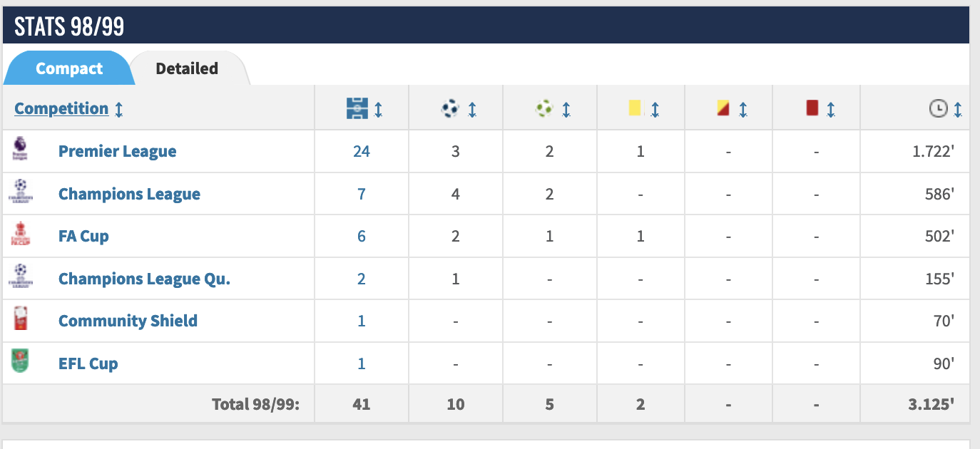
Task: Switch to the Detailed tab
Action: coord(187,68)
